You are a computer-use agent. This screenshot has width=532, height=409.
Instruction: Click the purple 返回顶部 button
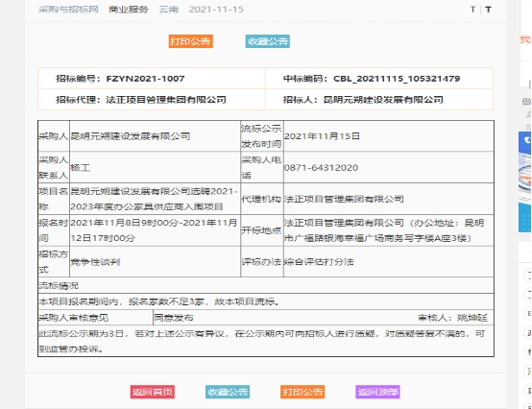coord(377,392)
